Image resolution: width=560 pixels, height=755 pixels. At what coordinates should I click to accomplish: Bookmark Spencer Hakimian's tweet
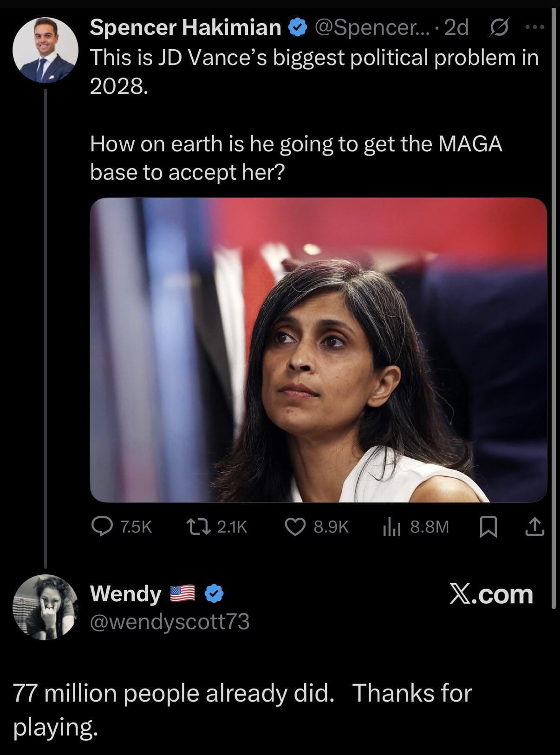(x=488, y=527)
